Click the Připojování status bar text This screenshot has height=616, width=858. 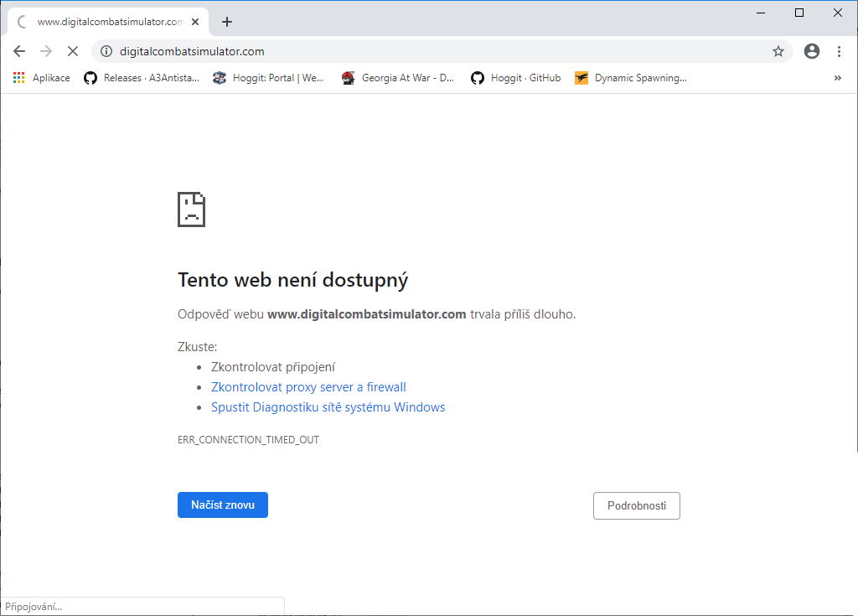[34, 607]
